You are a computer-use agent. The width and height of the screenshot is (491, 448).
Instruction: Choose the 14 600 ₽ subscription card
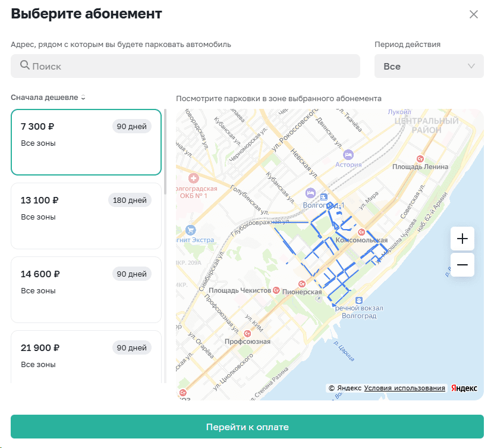86,290
